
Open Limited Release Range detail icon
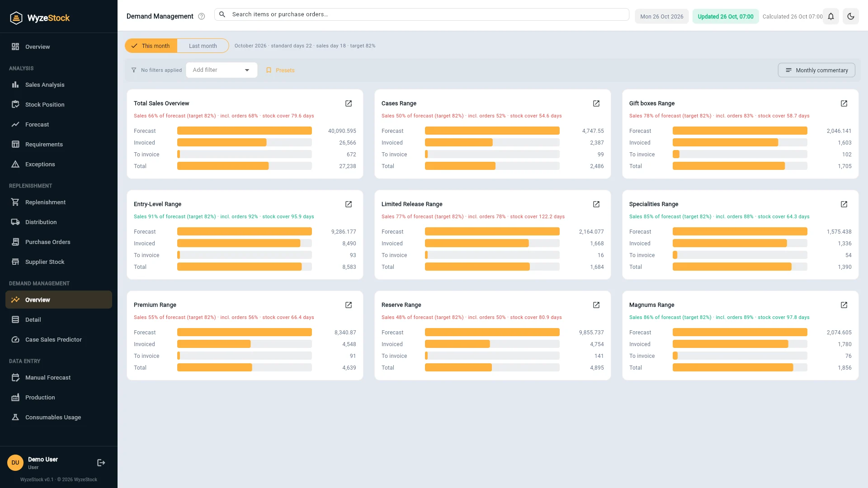(596, 204)
